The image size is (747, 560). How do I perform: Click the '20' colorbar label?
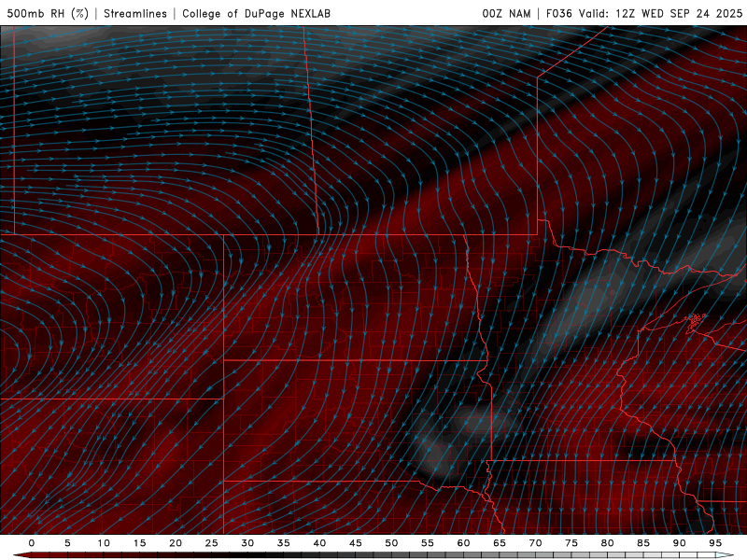point(176,543)
